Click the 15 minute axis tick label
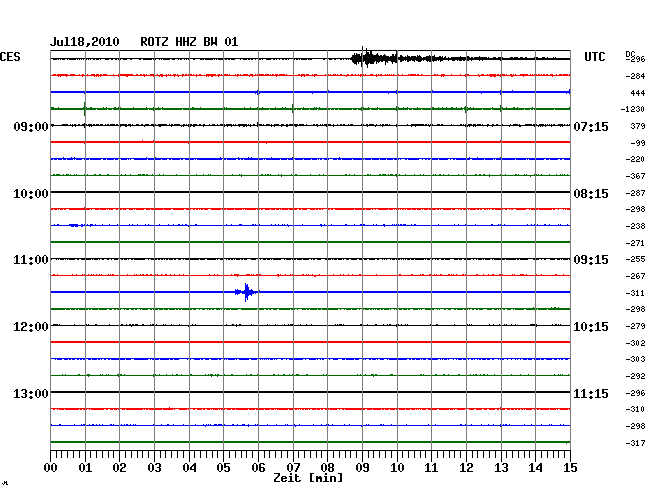The image size is (650, 494). 570,468
